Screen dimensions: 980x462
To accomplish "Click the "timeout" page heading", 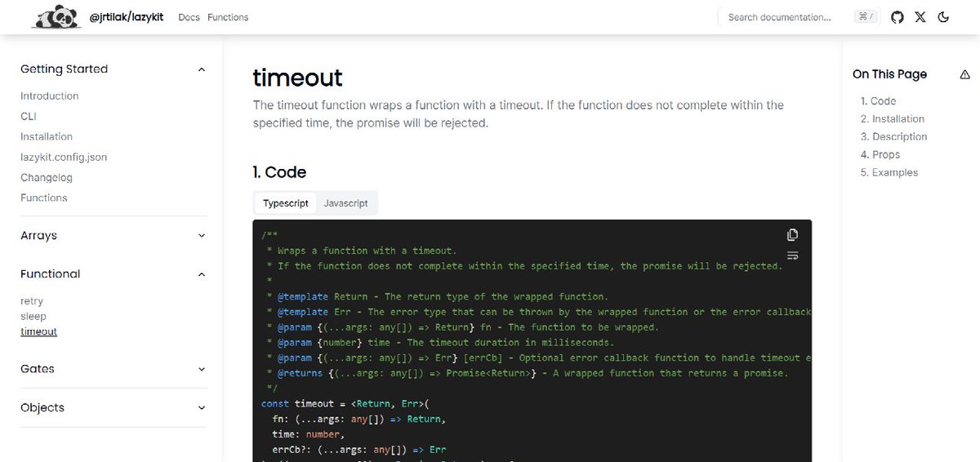I will click(x=297, y=78).
